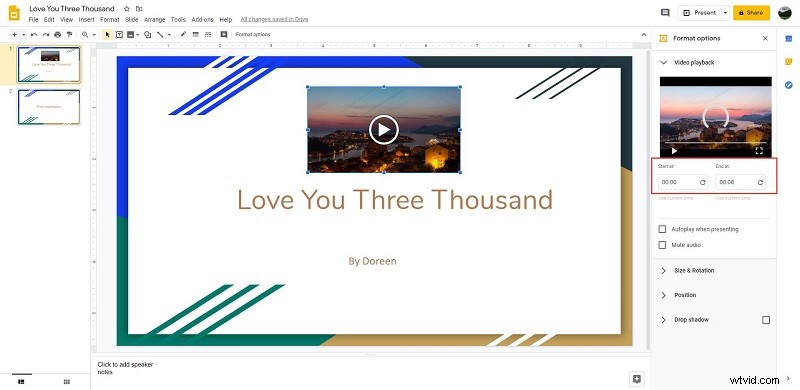Choose the Select arrow cursor tool

pyautogui.click(x=107, y=35)
